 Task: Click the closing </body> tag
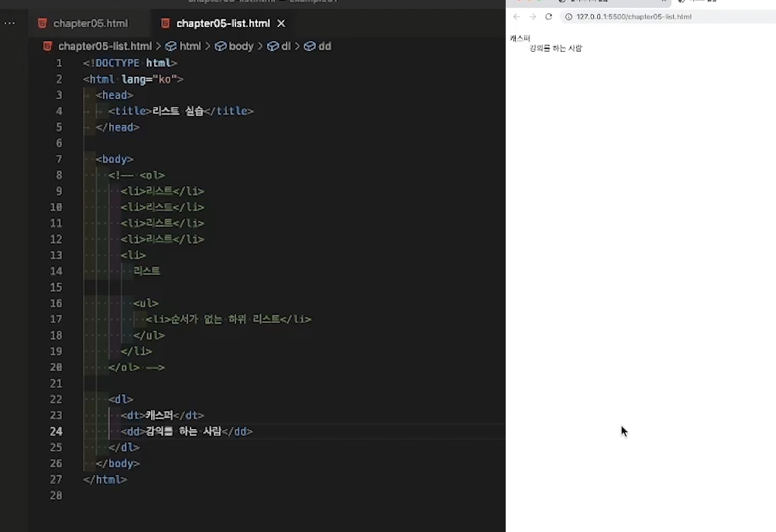(117, 463)
